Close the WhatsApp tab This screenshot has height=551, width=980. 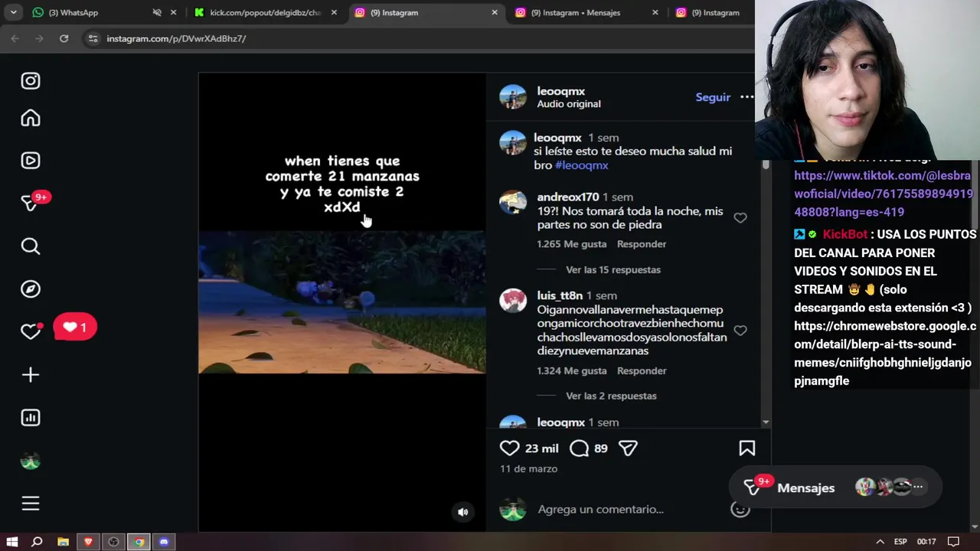tap(173, 12)
